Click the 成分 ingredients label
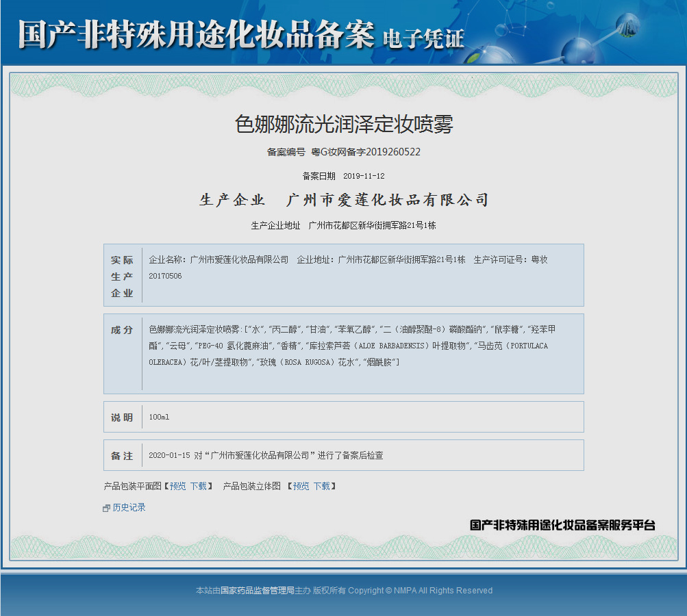The width and height of the screenshot is (687, 616). tap(122, 330)
